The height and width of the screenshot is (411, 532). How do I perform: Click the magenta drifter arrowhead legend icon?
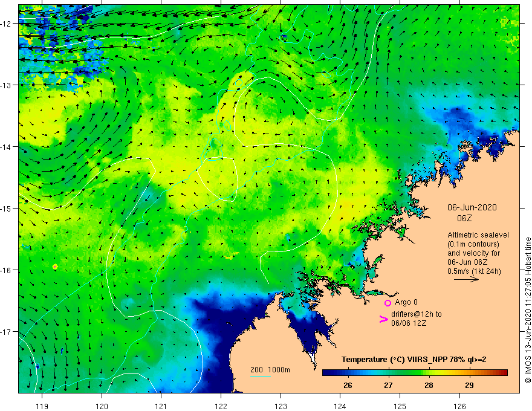click(383, 319)
